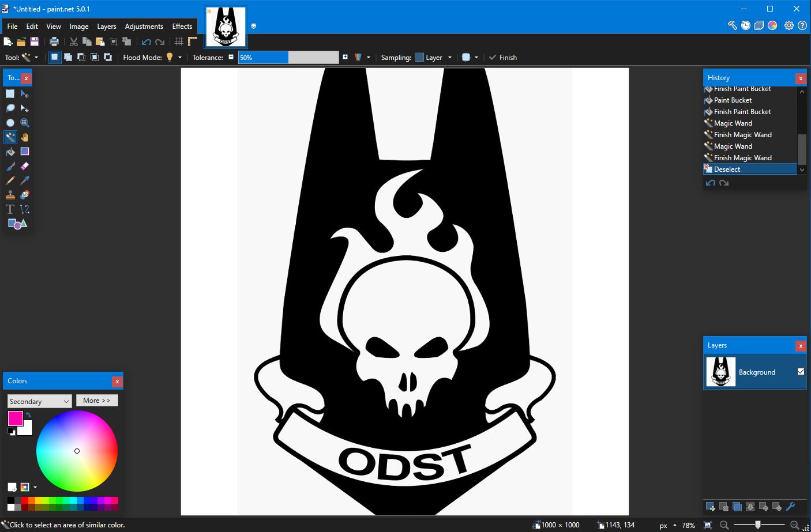Open the File menu
The image size is (811, 532).
(12, 26)
